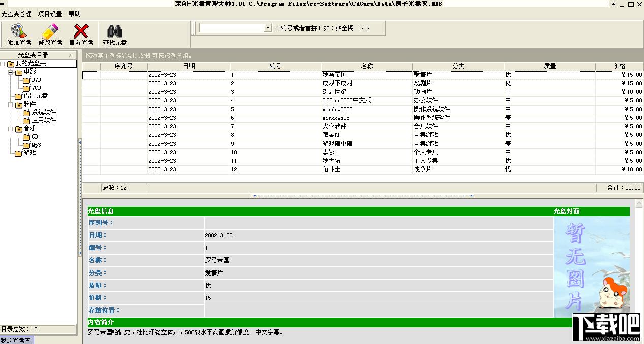Select the 电影 folder icon in tree
The width and height of the screenshot is (644, 344).
19,72
